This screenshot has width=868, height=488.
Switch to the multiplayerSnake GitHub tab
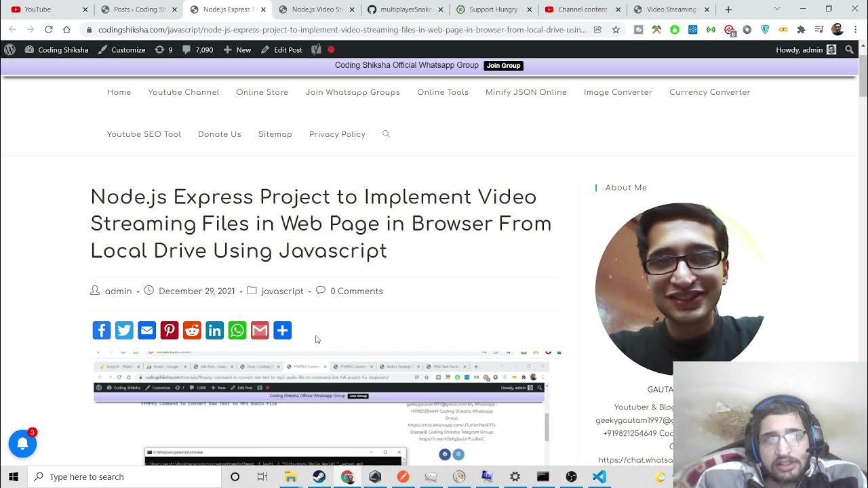click(x=406, y=9)
